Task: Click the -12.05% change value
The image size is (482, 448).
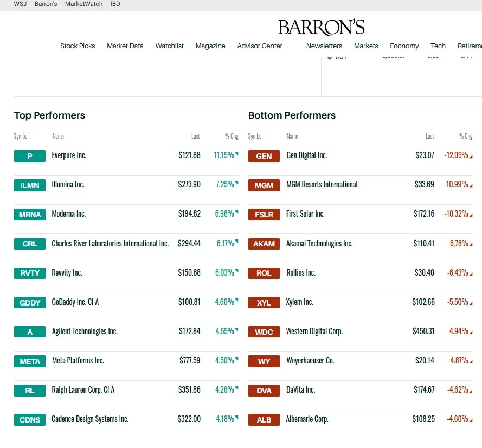Action: tap(456, 155)
